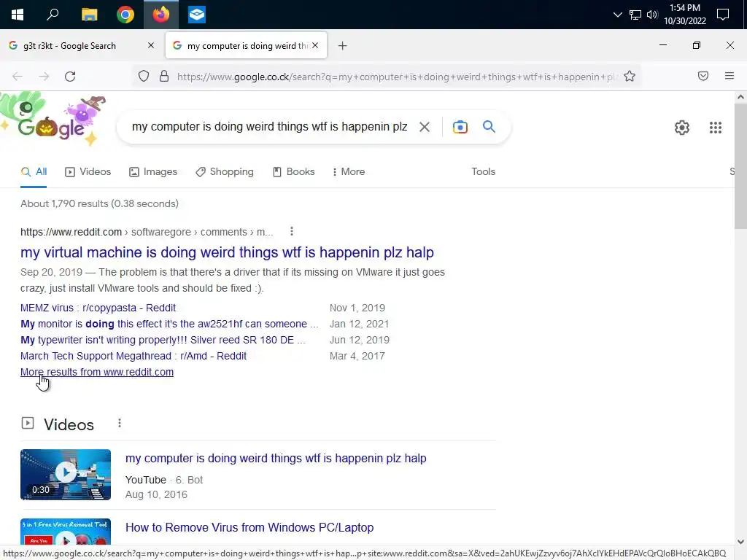
Task: Play the Virus Removal Tool video thumbnail
Action: [66, 532]
